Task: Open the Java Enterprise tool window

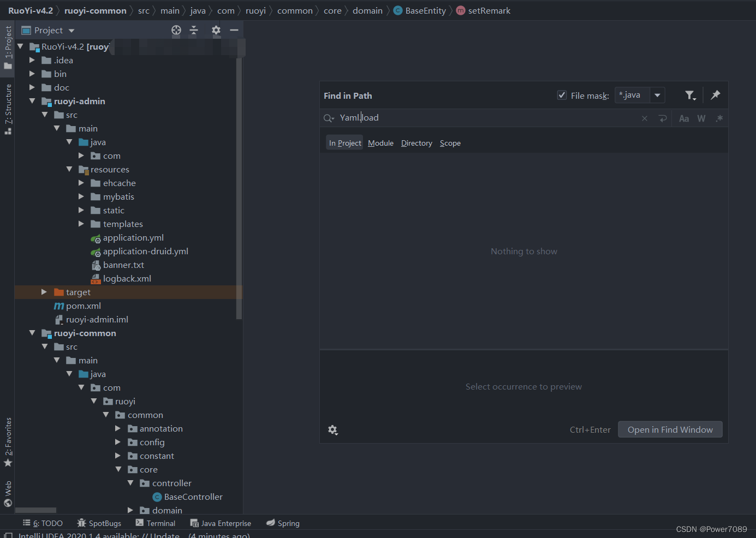Action: 221,523
